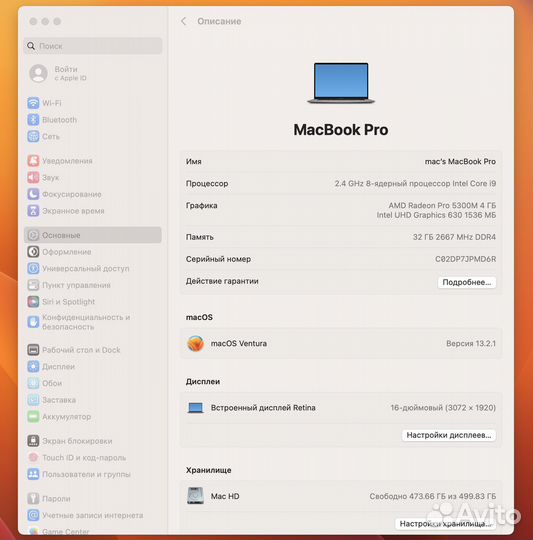Click the MacBook Pro heading
This screenshot has width=533, height=540.
click(341, 130)
